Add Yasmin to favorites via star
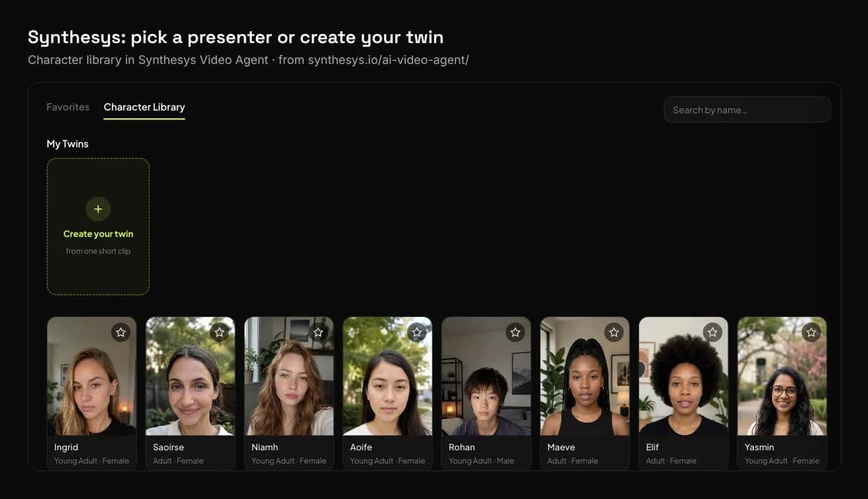 tap(812, 332)
